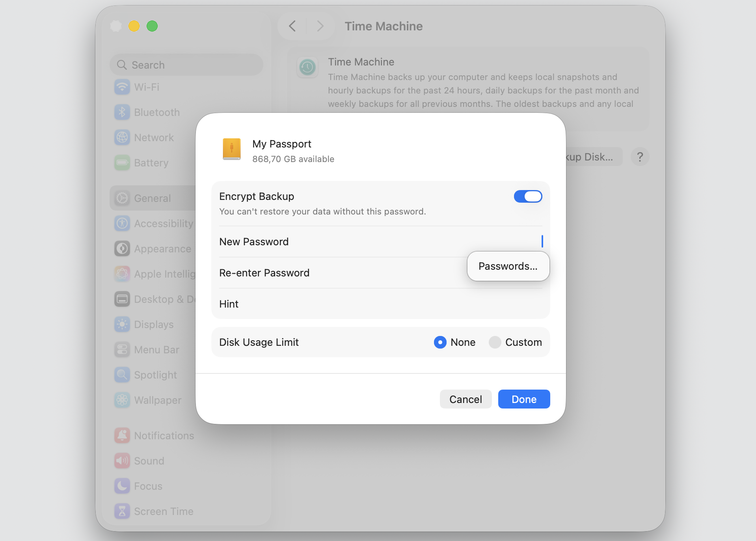
Task: Open Apple Intelligence settings icon
Action: 122,274
